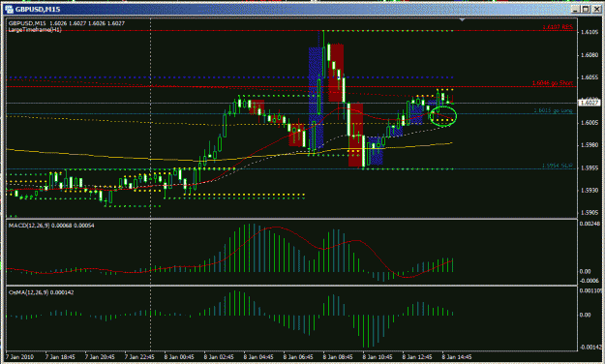This screenshot has width=605, height=364.
Task: Click the LargeTimeframe(H1) indicator label
Action: pos(35,30)
